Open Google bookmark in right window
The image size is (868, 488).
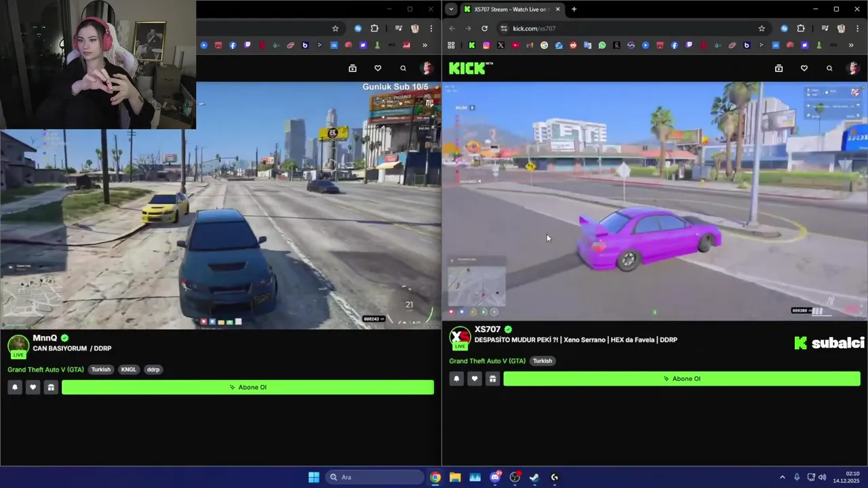pos(544,45)
